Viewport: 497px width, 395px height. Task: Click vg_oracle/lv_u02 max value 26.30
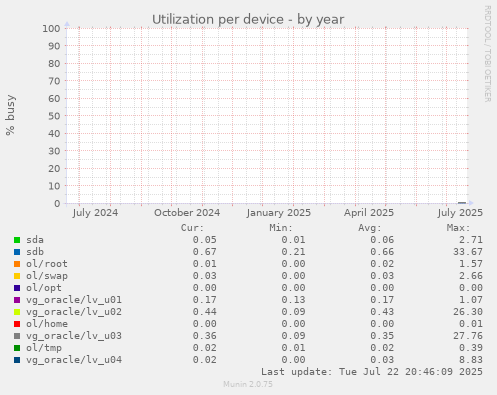pyautogui.click(x=468, y=312)
